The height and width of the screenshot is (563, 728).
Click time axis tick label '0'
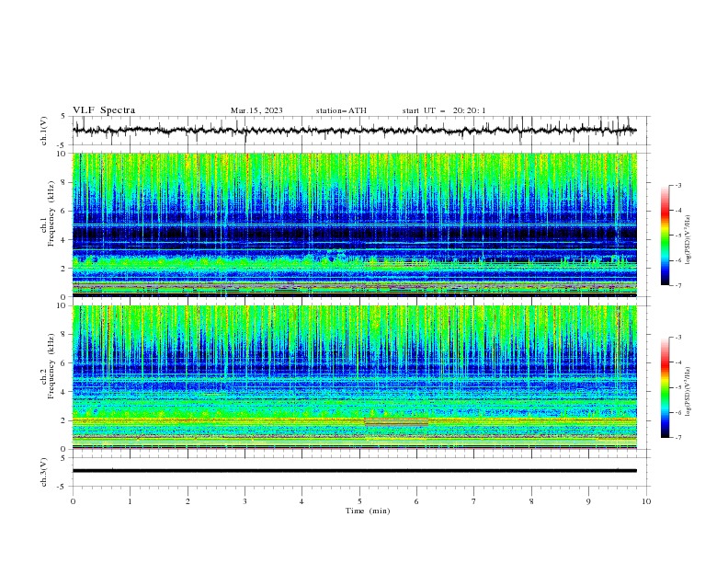pos(73,501)
